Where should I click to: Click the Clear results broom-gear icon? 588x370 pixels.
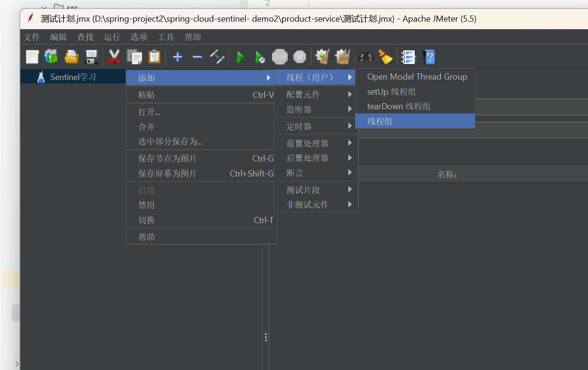click(322, 57)
